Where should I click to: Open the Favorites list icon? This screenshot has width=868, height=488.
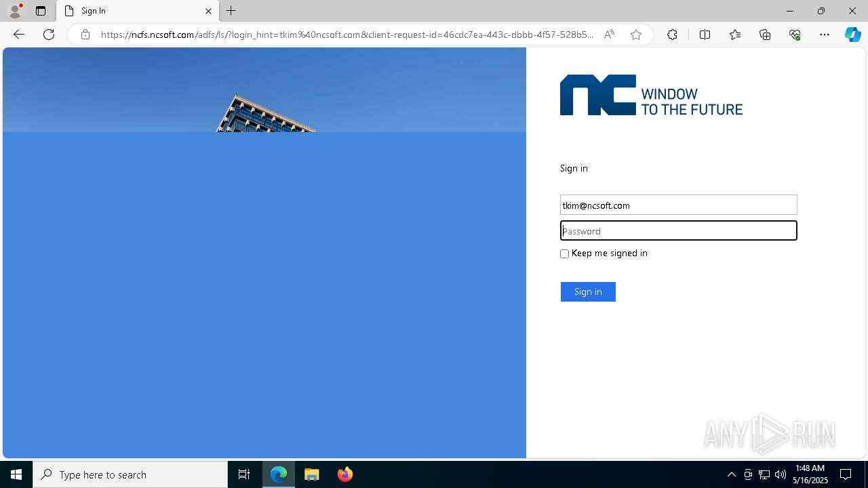click(735, 35)
